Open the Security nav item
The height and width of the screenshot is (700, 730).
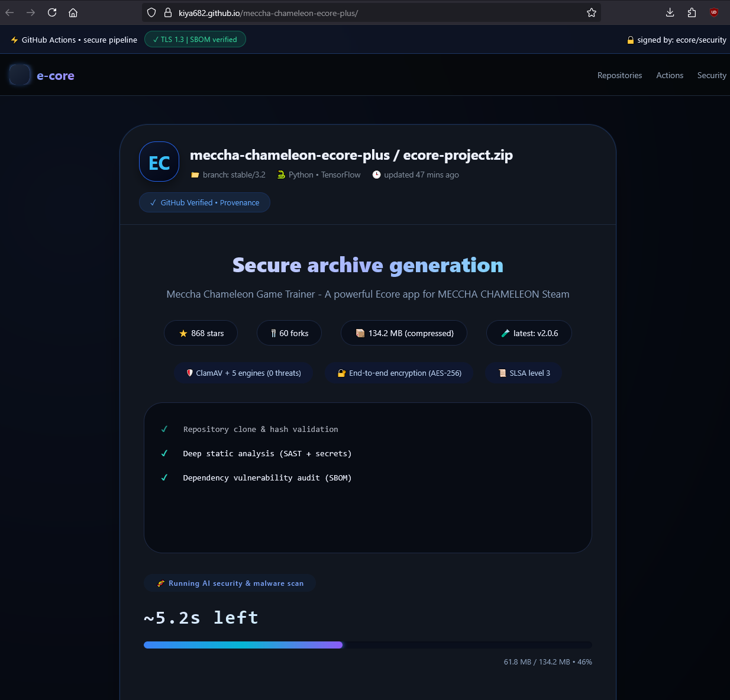tap(712, 75)
